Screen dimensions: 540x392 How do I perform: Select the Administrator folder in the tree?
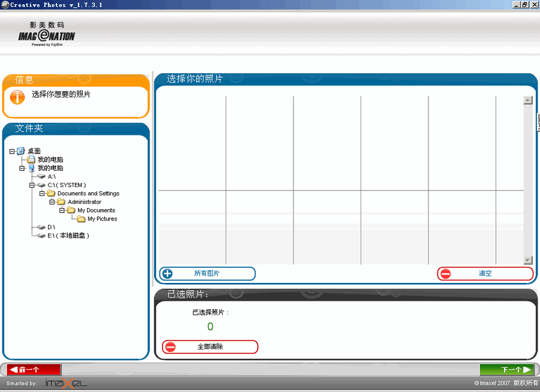click(x=85, y=202)
